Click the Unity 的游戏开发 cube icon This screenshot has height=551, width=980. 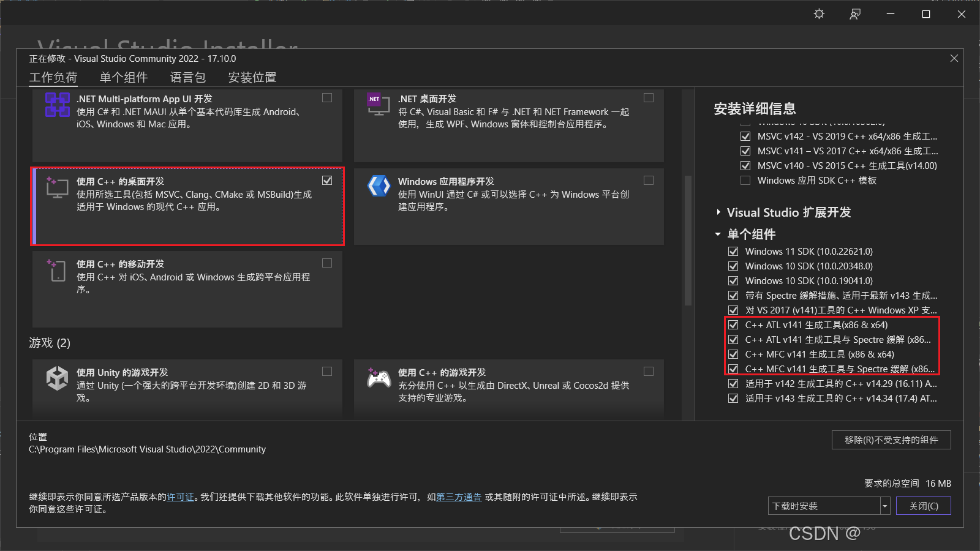[x=57, y=378]
